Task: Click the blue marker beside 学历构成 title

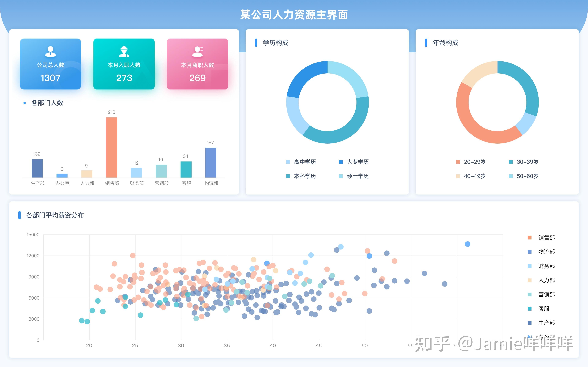Action: 256,43
